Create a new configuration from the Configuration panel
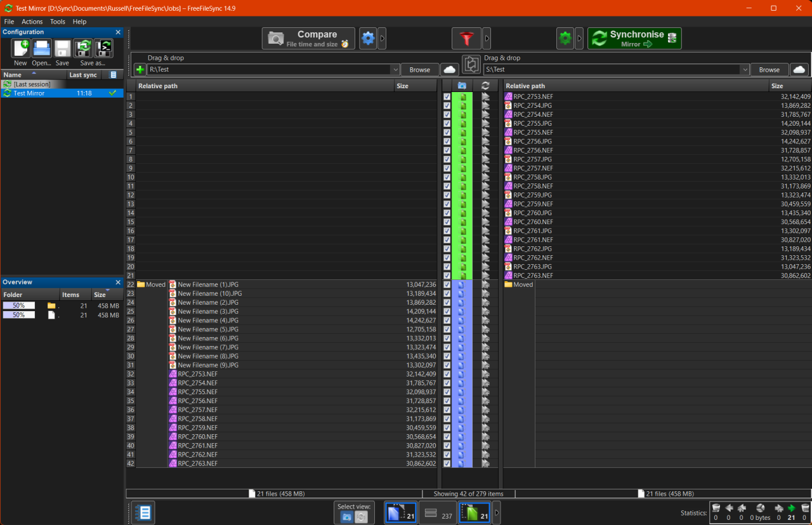This screenshot has height=525, width=812. click(x=19, y=48)
